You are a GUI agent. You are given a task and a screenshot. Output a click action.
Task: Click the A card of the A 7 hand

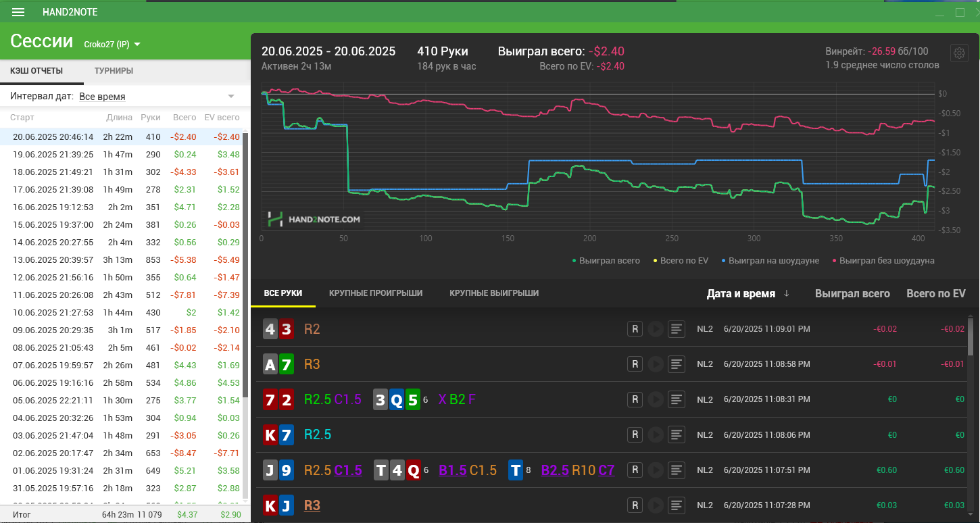[270, 364]
